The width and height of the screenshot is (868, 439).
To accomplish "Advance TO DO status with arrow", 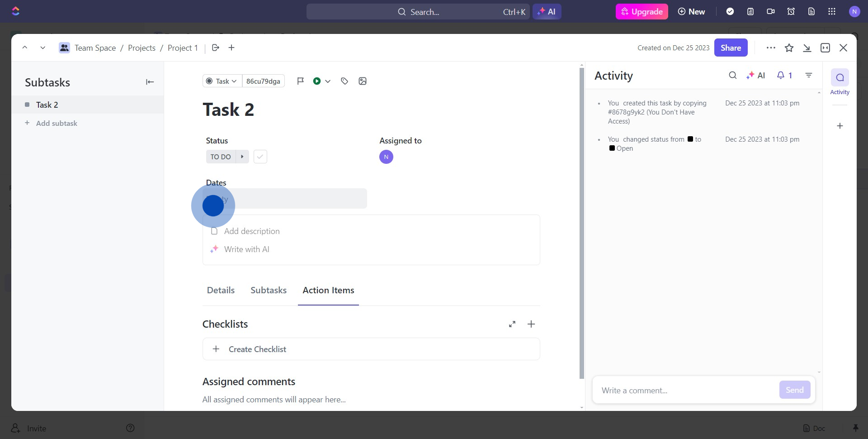I will [242, 157].
